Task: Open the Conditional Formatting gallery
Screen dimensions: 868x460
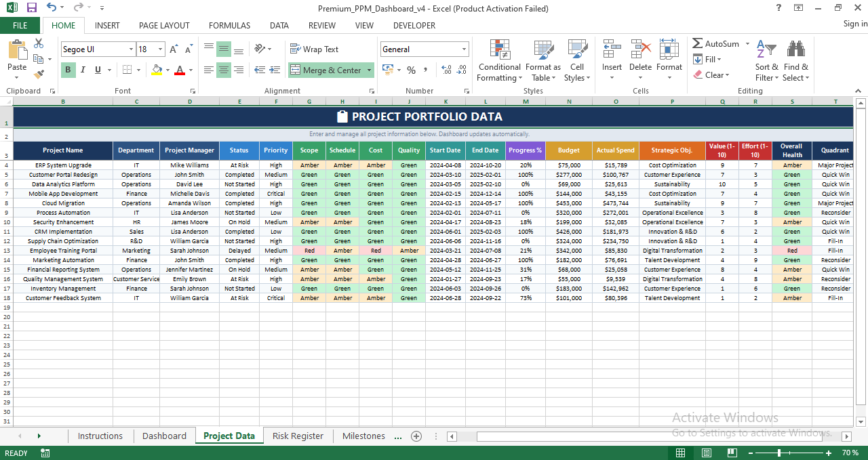Action: [x=499, y=61]
